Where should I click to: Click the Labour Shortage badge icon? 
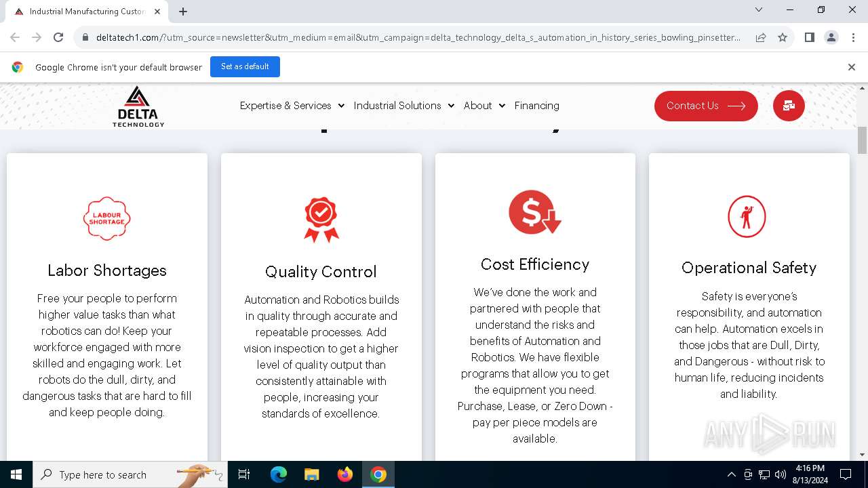107,218
